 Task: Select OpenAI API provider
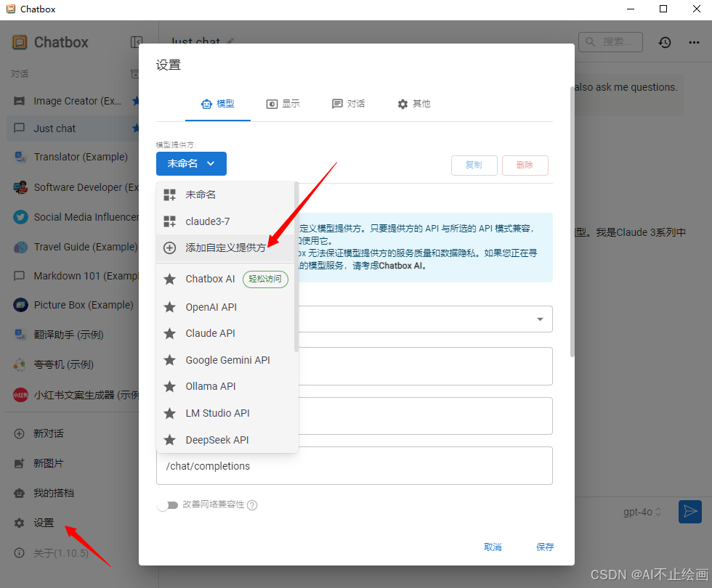tap(227, 307)
